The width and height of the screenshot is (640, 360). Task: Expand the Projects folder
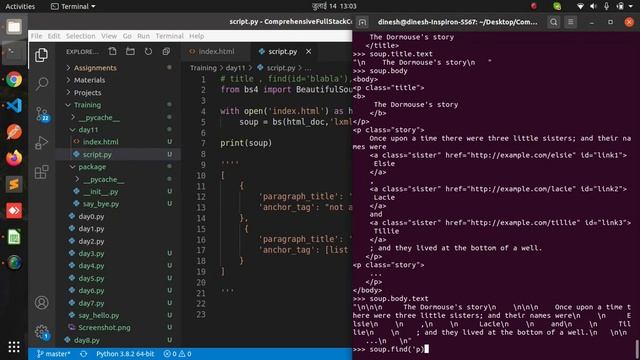[87, 93]
